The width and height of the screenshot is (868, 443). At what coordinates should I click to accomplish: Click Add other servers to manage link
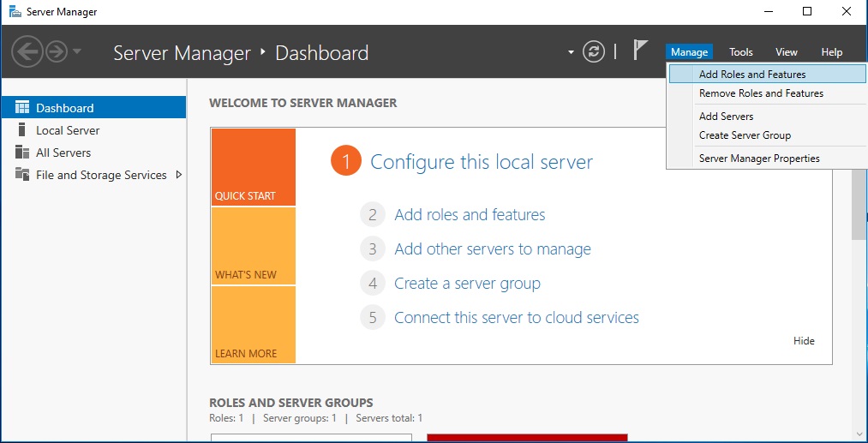[493, 249]
